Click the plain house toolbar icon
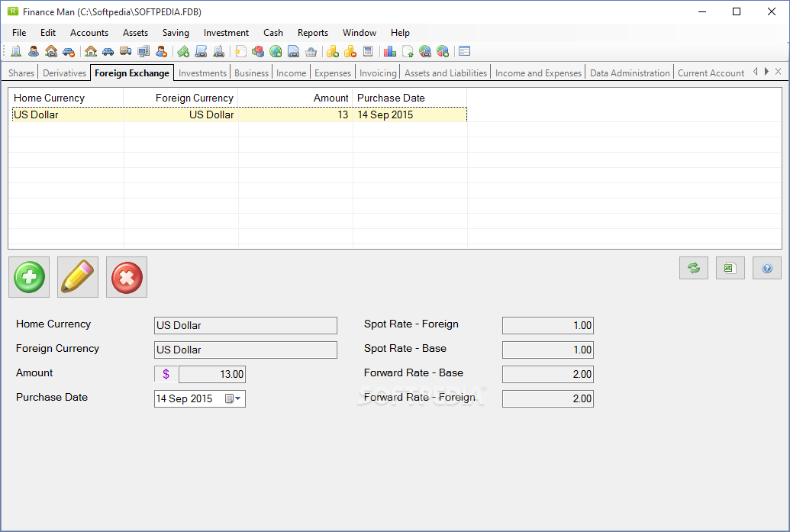This screenshot has height=532, width=790. click(x=91, y=51)
